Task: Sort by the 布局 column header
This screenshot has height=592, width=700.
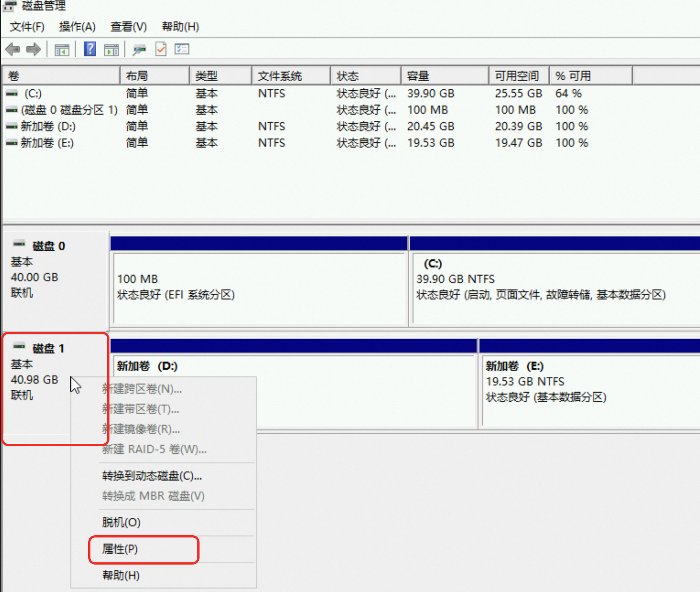Action: click(x=155, y=76)
